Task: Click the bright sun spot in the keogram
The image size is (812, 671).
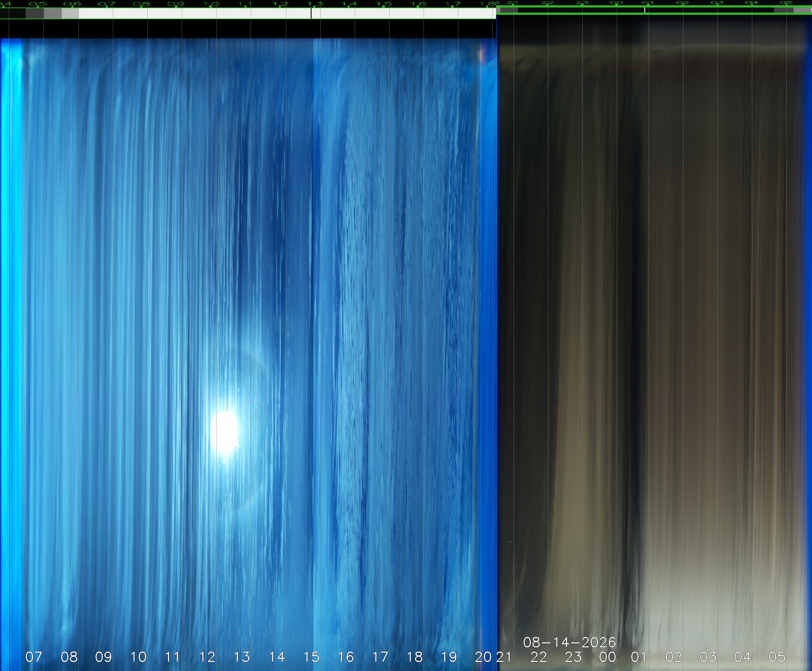Action: 225,432
